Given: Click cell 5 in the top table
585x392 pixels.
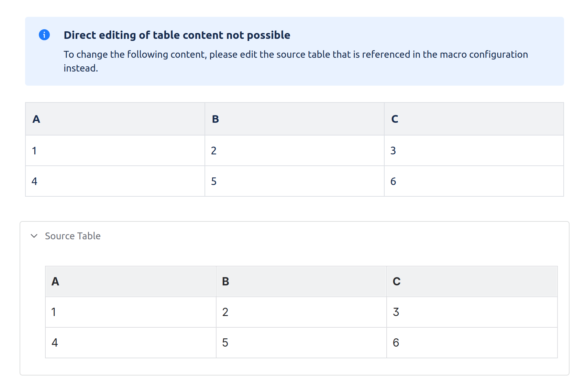Looking at the screenshot, I should [x=294, y=181].
